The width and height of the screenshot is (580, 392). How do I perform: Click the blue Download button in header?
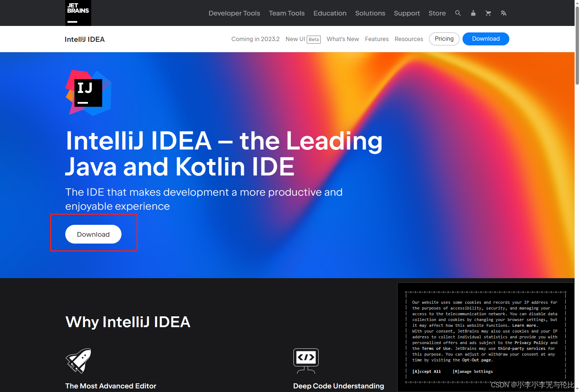click(486, 39)
